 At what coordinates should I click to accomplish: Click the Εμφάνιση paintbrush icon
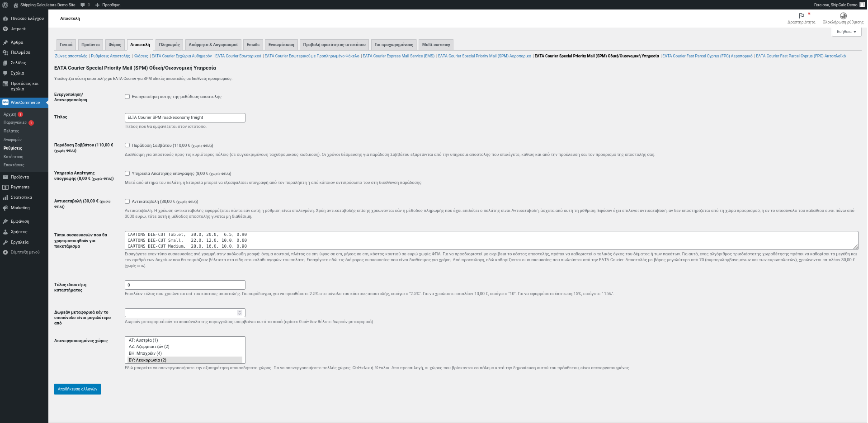coord(5,221)
